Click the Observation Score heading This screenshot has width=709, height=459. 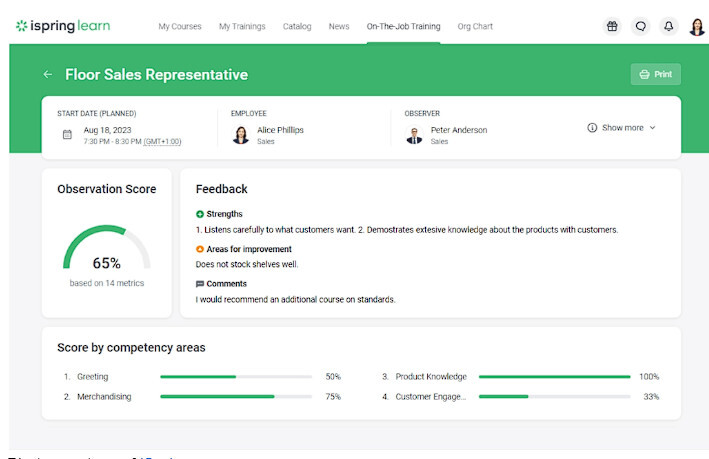(107, 189)
